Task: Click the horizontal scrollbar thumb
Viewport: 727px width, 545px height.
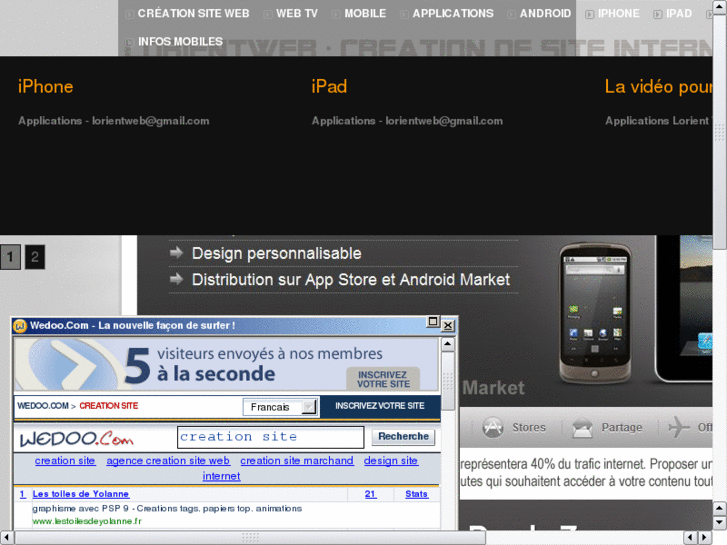Action: point(250,538)
